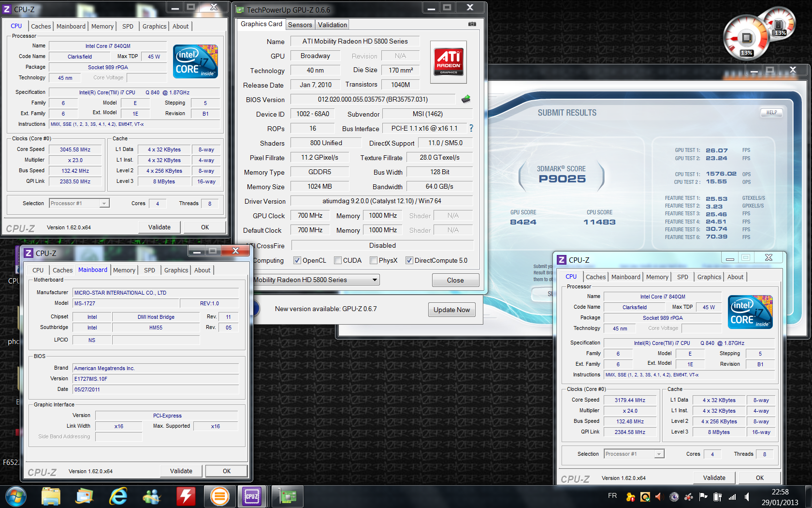812x508 pixels.
Task: Open Processor #1 dropdown in bottom-right CPU-Z
Action: pos(635,454)
